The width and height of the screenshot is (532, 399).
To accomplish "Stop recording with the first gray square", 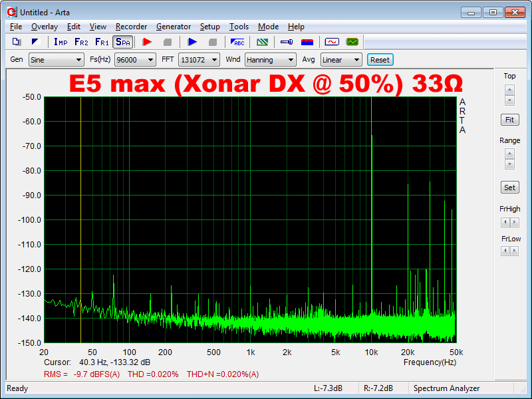I will click(168, 42).
